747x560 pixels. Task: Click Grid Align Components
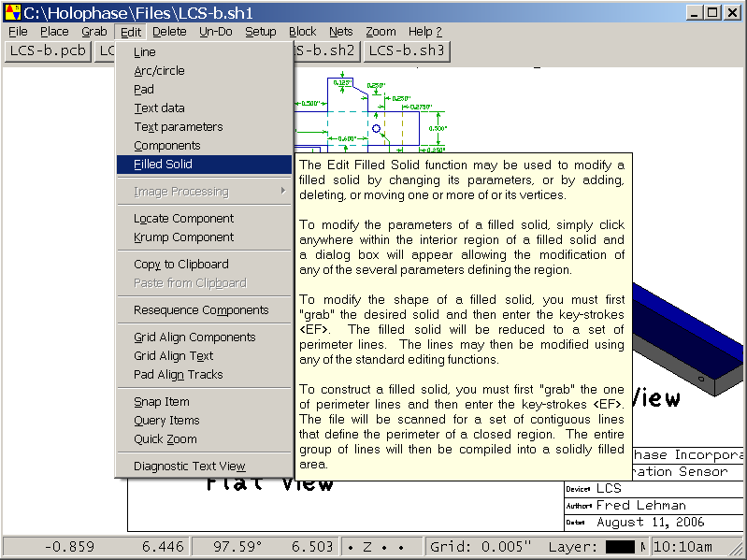[x=194, y=337]
